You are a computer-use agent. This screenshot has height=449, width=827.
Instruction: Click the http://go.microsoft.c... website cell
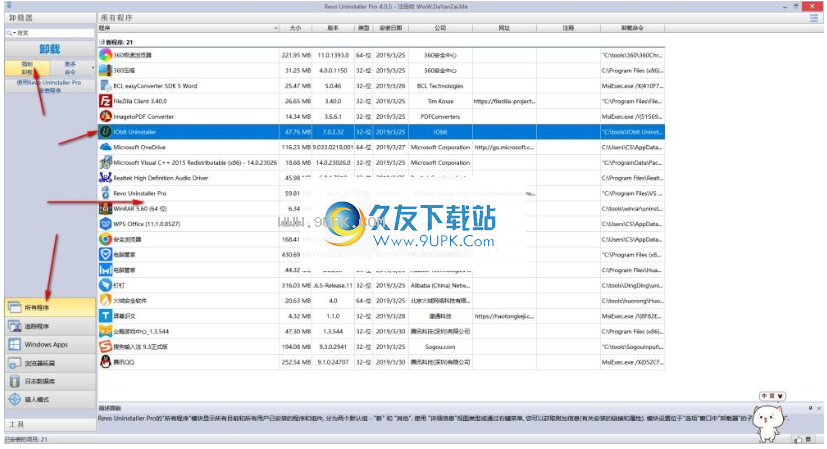pos(504,147)
